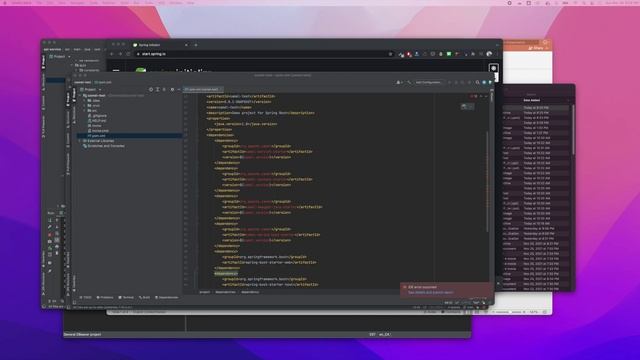Collapse the camel-test root node
The image size is (640, 360).
click(80, 96)
